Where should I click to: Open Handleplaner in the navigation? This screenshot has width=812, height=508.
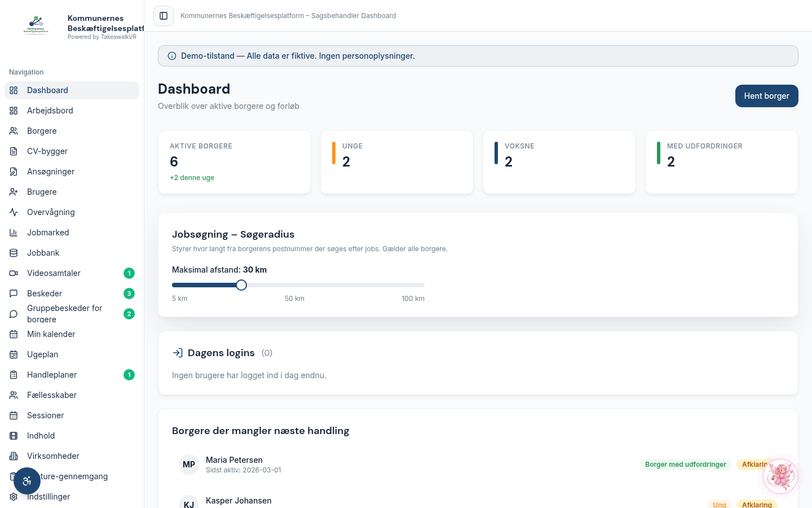coord(72,375)
